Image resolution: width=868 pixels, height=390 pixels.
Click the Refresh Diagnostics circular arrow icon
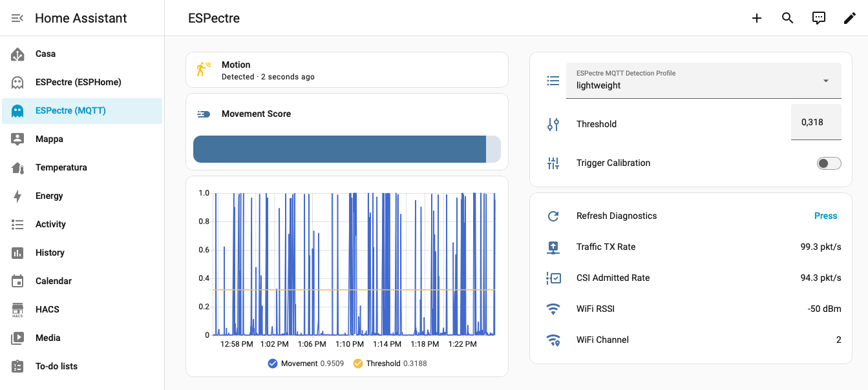coord(553,216)
